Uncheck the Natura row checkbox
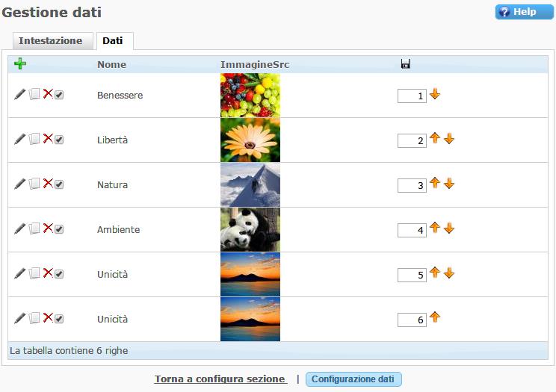556x392 pixels. (59, 185)
